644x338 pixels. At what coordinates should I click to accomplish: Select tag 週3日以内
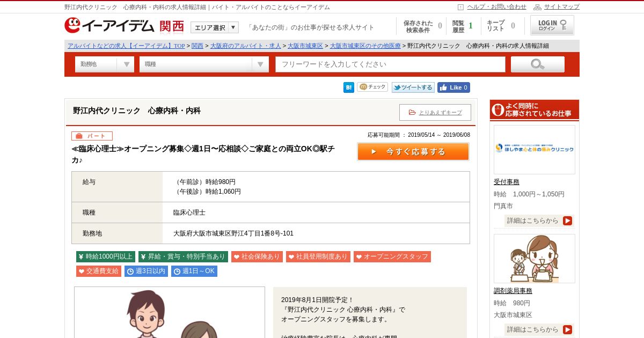[x=146, y=271]
